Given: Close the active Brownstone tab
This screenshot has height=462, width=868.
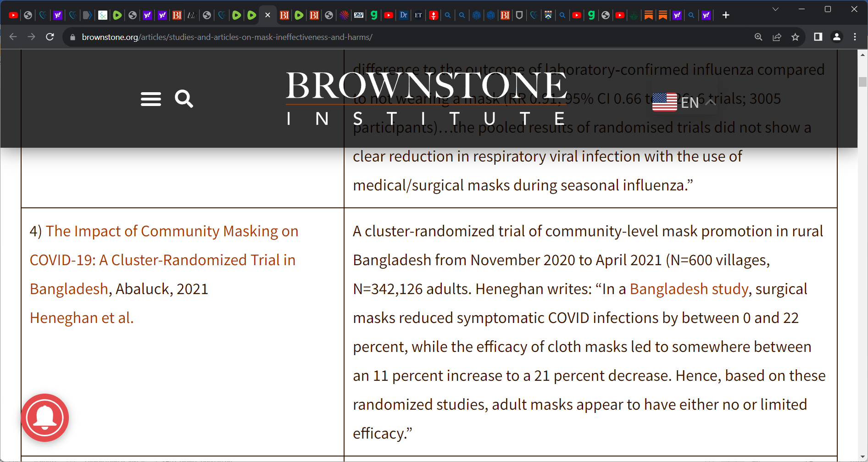Looking at the screenshot, I should click(267, 15).
